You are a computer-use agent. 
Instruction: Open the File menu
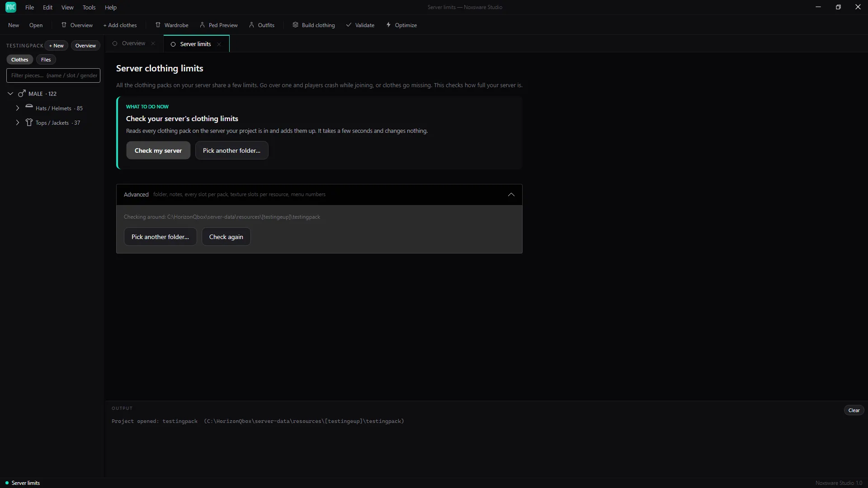coord(29,7)
